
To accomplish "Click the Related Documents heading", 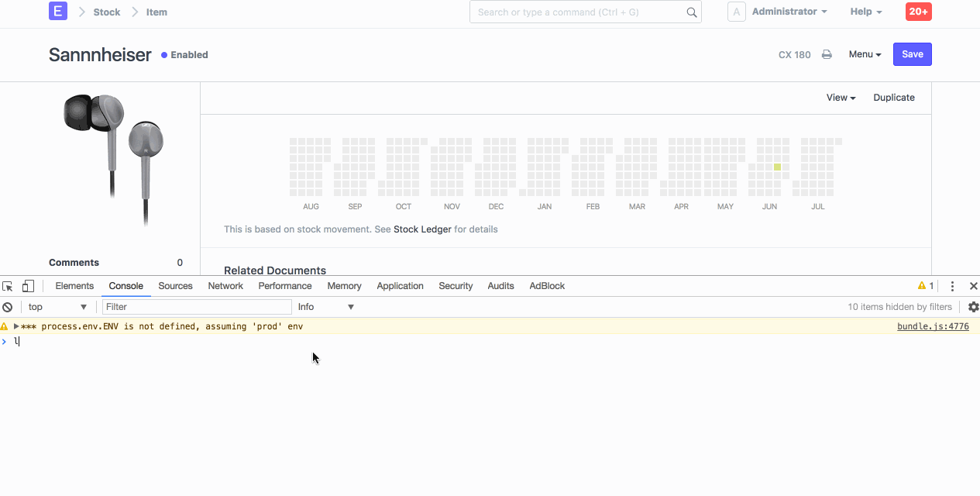I will pyautogui.click(x=275, y=270).
